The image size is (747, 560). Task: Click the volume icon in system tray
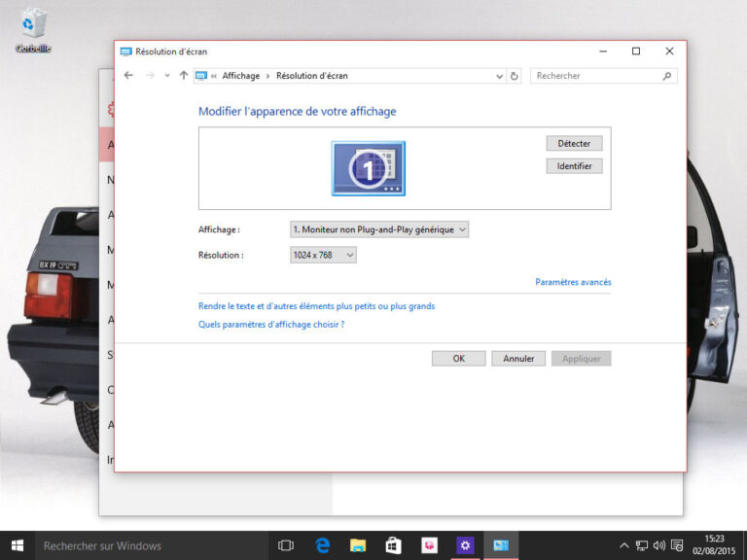[659, 545]
